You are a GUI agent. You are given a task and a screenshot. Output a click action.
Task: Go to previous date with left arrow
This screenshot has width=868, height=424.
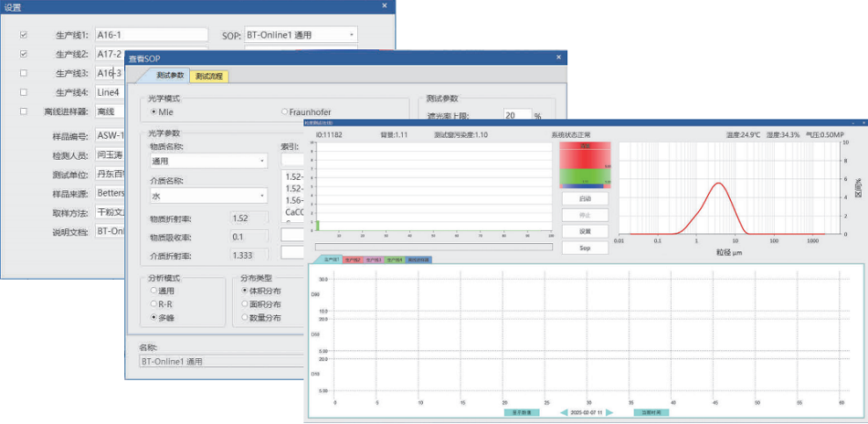click(x=564, y=412)
